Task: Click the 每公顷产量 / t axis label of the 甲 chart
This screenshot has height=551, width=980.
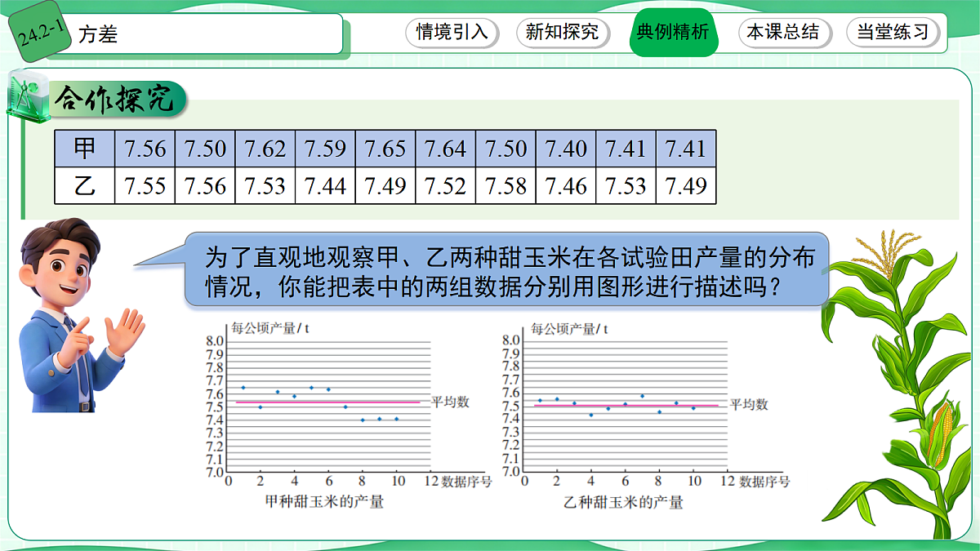Action: (x=270, y=328)
